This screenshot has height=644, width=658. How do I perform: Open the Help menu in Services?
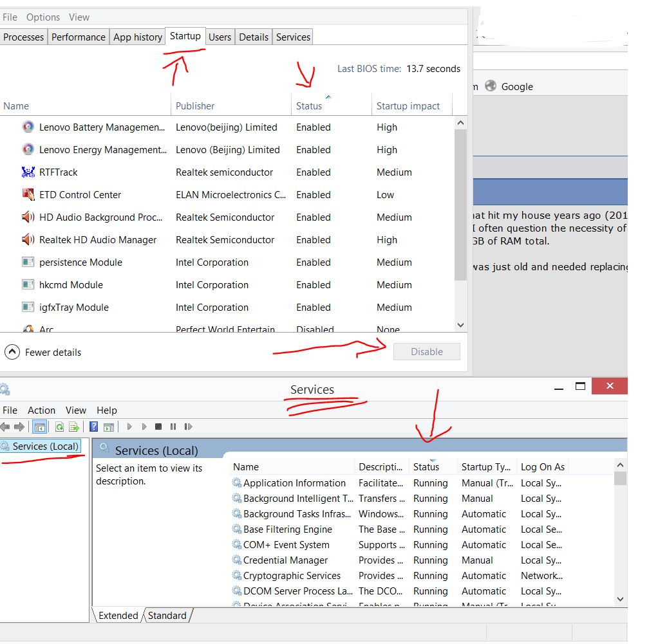coord(107,410)
